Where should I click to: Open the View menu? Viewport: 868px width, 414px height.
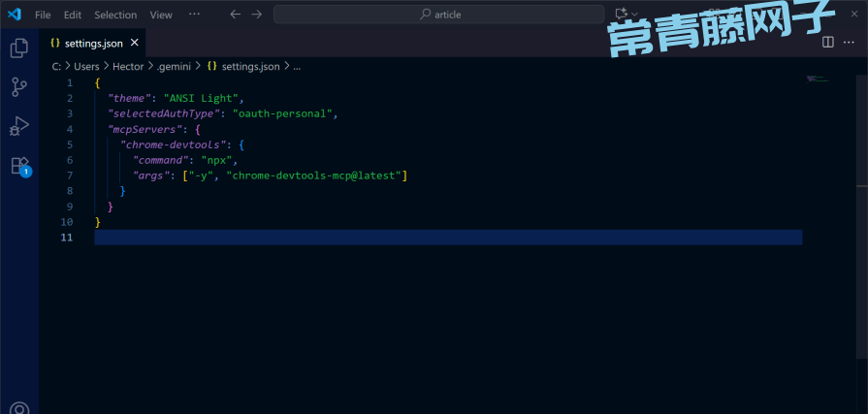(161, 15)
